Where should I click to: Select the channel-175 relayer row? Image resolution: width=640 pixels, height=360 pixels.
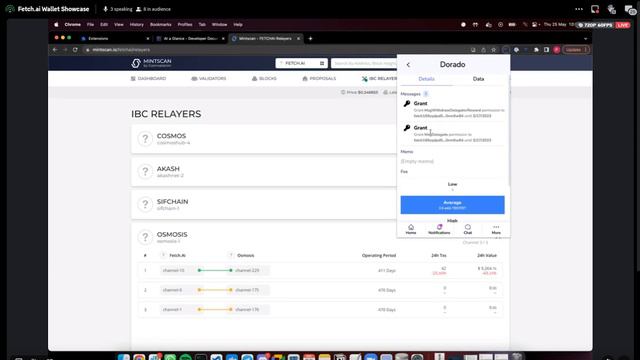pyautogui.click(x=320, y=290)
